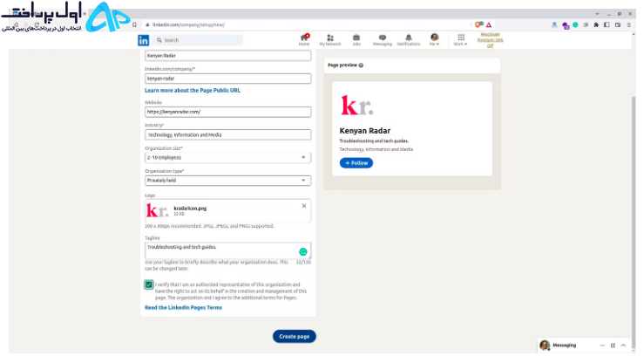Image resolution: width=644 pixels, height=356 pixels.
Task: Toggle the authorized representative checkbox
Action: [x=149, y=284]
